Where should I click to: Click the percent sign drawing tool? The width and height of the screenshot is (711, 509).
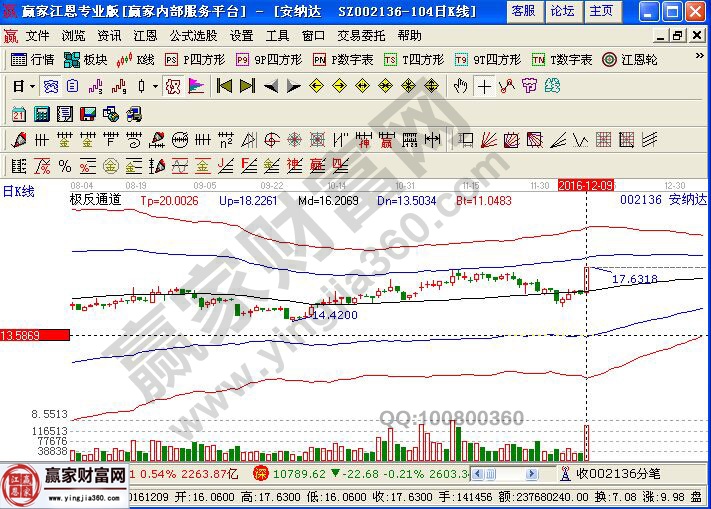[64, 165]
